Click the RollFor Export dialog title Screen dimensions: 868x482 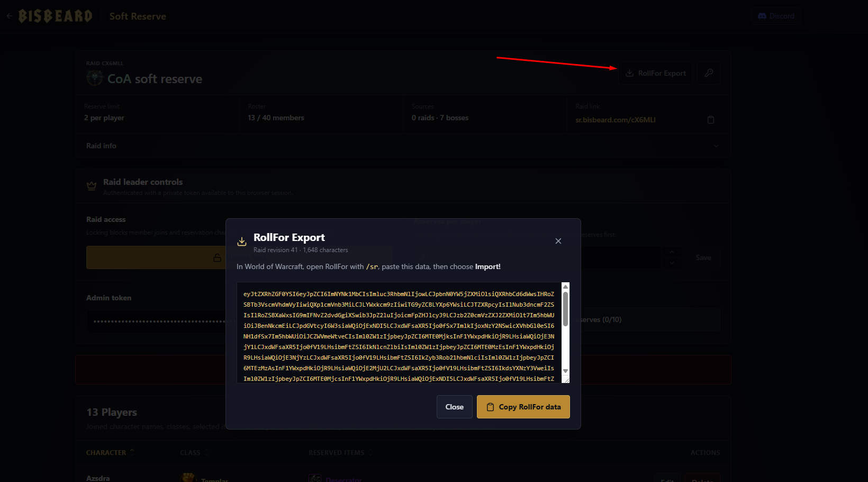coord(289,237)
